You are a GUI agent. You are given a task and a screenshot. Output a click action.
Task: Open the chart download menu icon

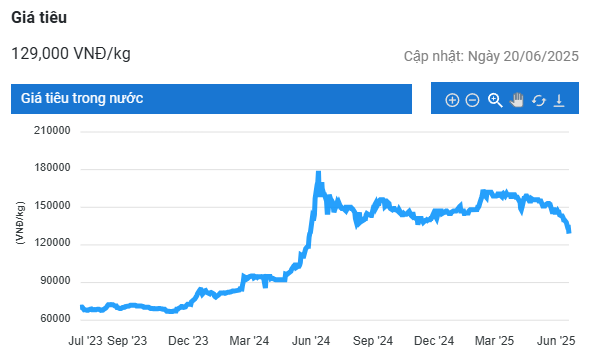pyautogui.click(x=559, y=101)
